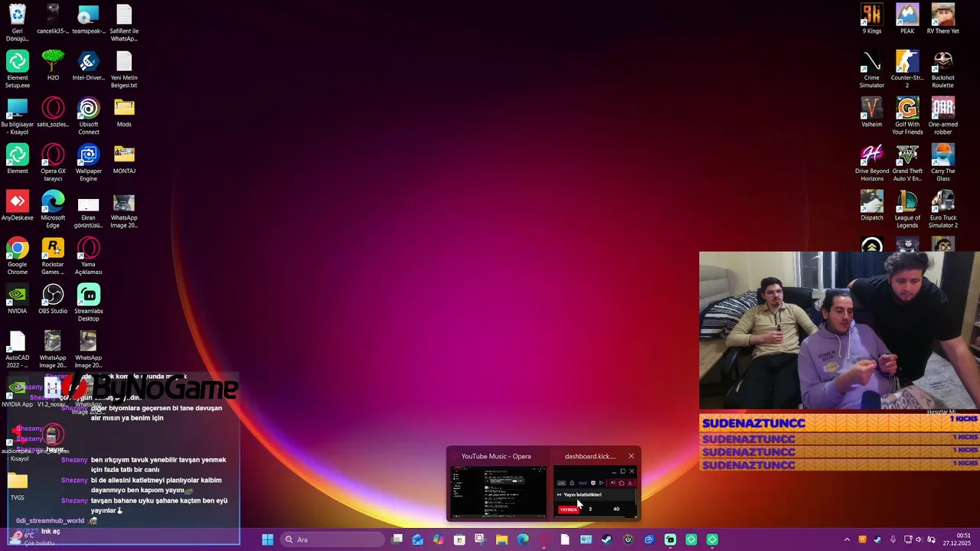Launch the NVIDIA desktop shortcut
Image resolution: width=980 pixels, height=551 pixels.
[17, 298]
